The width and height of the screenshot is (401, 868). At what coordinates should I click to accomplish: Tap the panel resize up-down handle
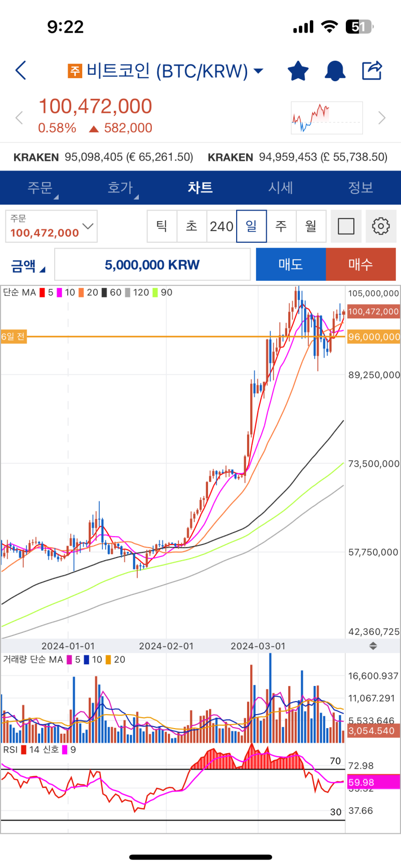373,646
